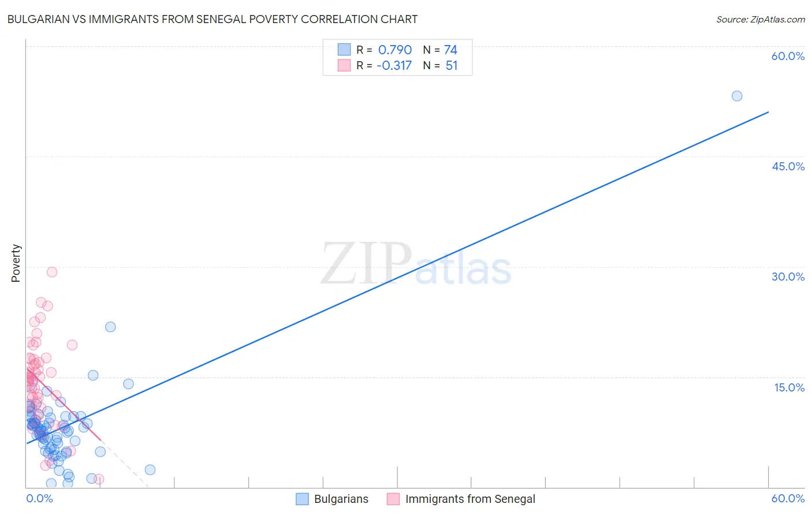The width and height of the screenshot is (812, 515).
Task: Click the 60.0% y-axis tick label
Action: pyautogui.click(x=788, y=56)
